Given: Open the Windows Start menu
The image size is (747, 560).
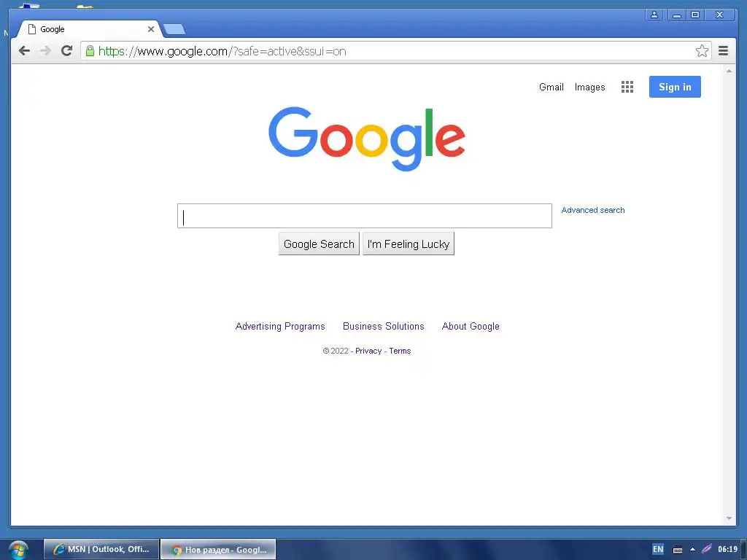Looking at the screenshot, I should click(x=18, y=550).
